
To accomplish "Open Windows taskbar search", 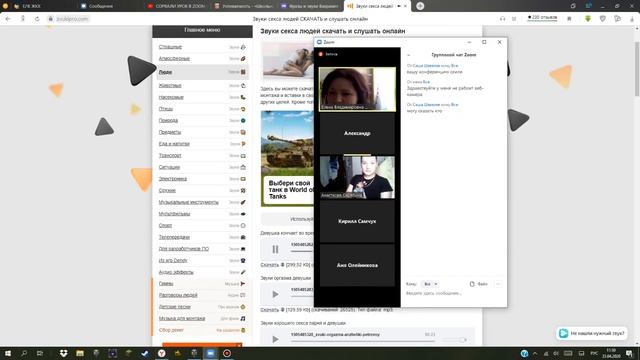I will 24,353.
